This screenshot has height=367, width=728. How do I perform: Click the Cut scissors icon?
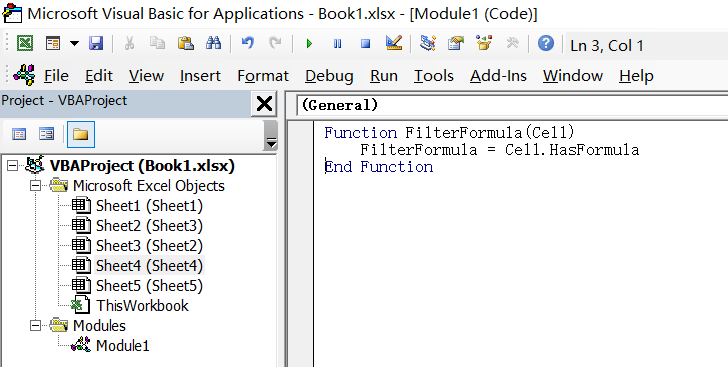tap(130, 44)
